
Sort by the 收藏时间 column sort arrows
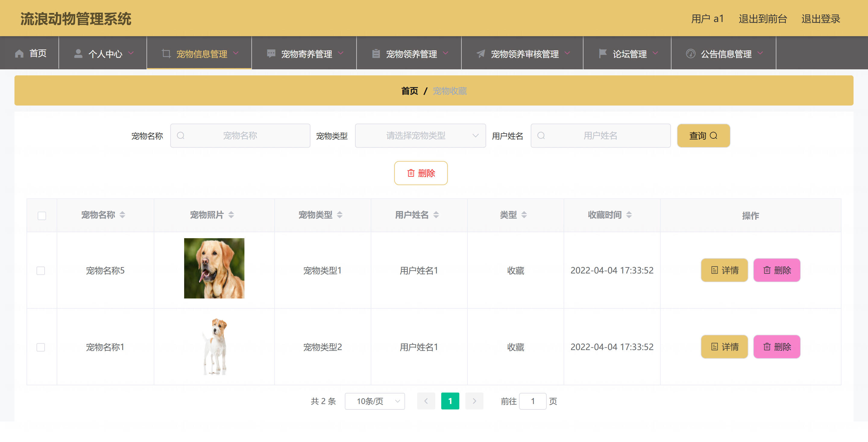(x=628, y=215)
